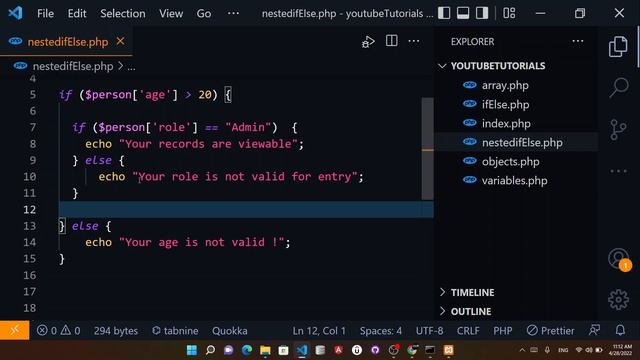Screen dimensions: 640x360
Task: Expand the OUTLINE section
Action: coord(471,311)
